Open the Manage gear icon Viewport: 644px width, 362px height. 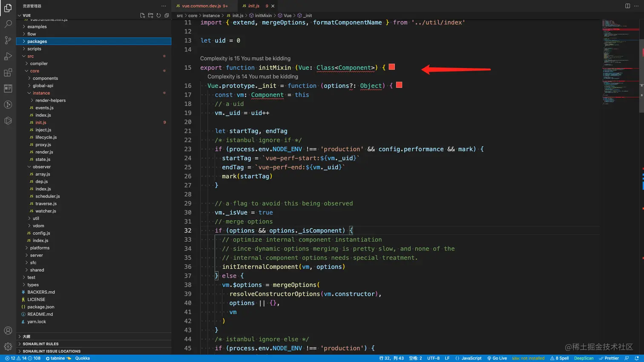tap(8, 346)
